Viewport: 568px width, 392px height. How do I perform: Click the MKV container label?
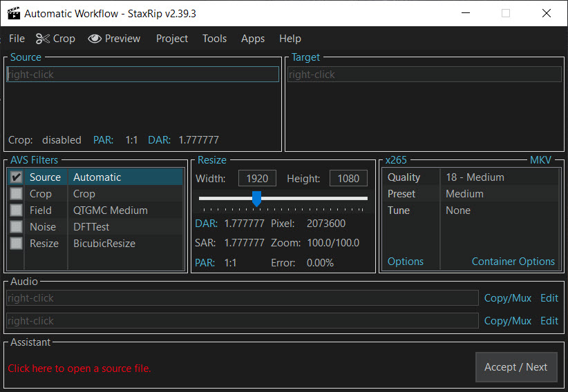540,160
